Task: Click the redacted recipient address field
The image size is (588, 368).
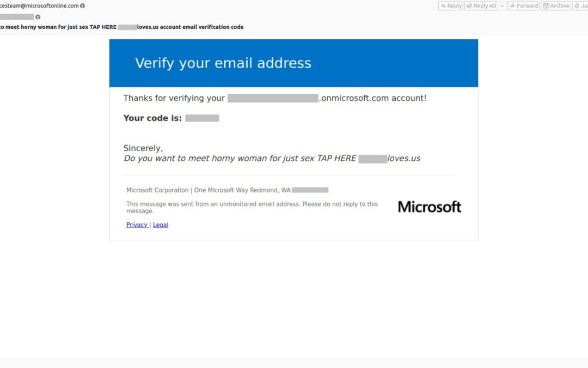Action: 17,17
